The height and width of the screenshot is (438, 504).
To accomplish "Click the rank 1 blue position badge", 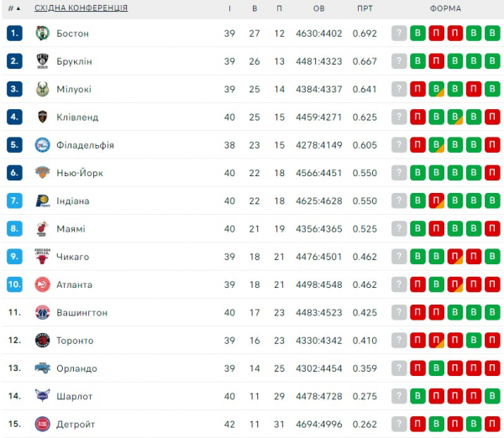I will (14, 34).
